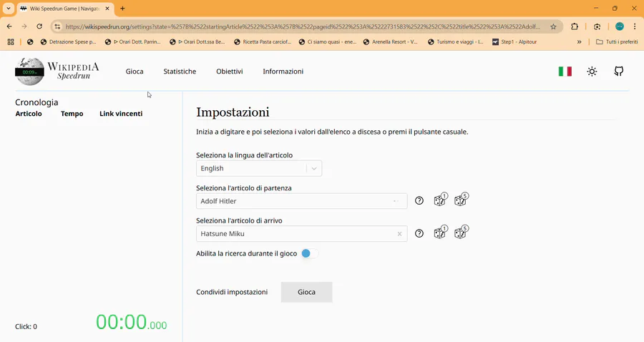Show help for the starting article field
This screenshot has width=644, height=342.
[419, 201]
